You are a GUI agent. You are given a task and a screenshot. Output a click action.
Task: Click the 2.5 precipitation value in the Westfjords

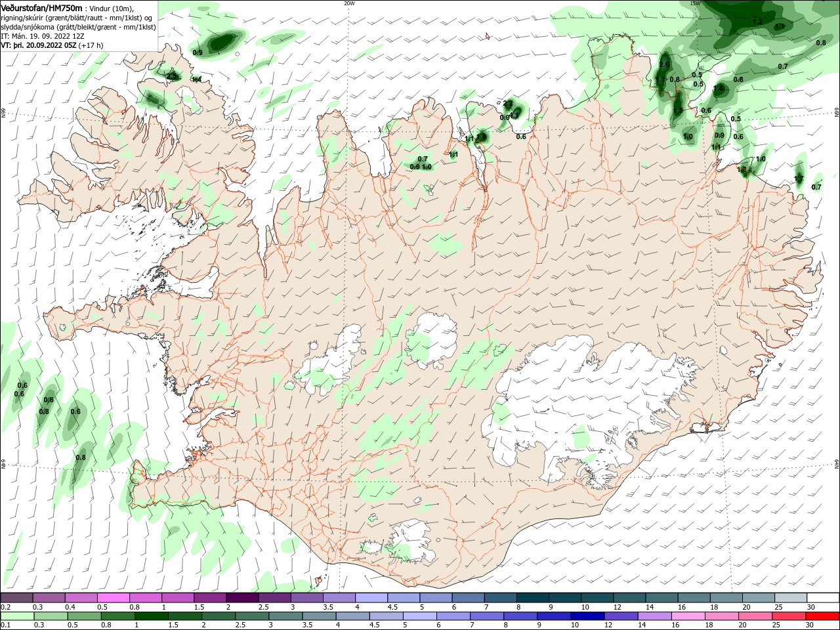pyautogui.click(x=171, y=76)
